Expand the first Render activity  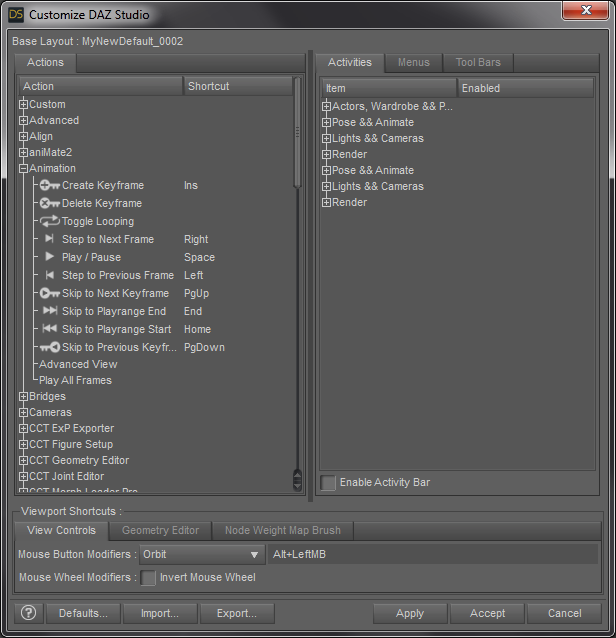(326, 154)
